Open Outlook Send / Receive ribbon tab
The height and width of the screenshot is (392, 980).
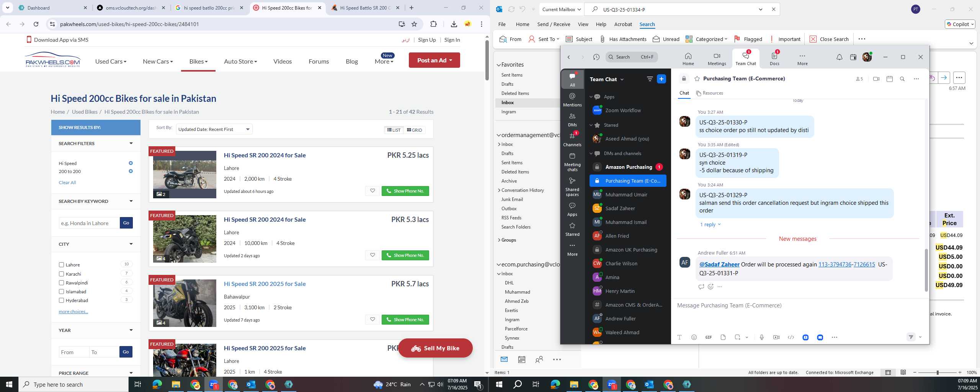[x=554, y=24]
